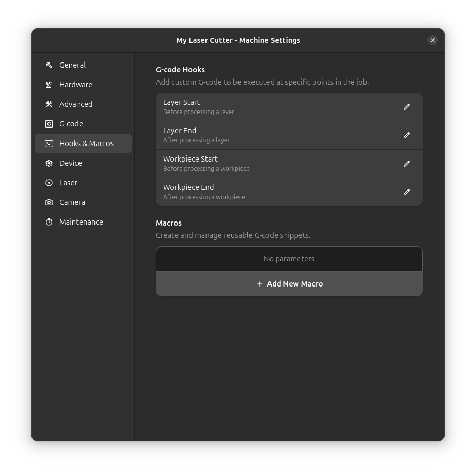Open the Camera settings page
Viewport: 476px width, 476px height.
click(x=72, y=202)
